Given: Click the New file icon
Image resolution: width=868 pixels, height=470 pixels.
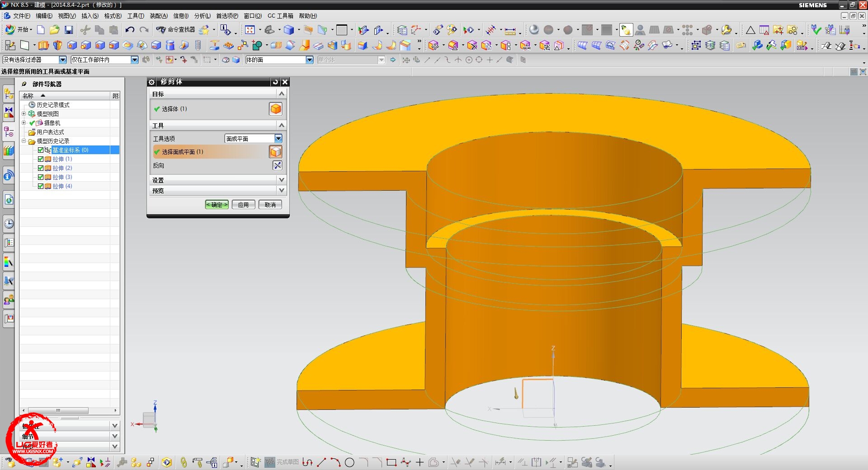Looking at the screenshot, I should 41,30.
